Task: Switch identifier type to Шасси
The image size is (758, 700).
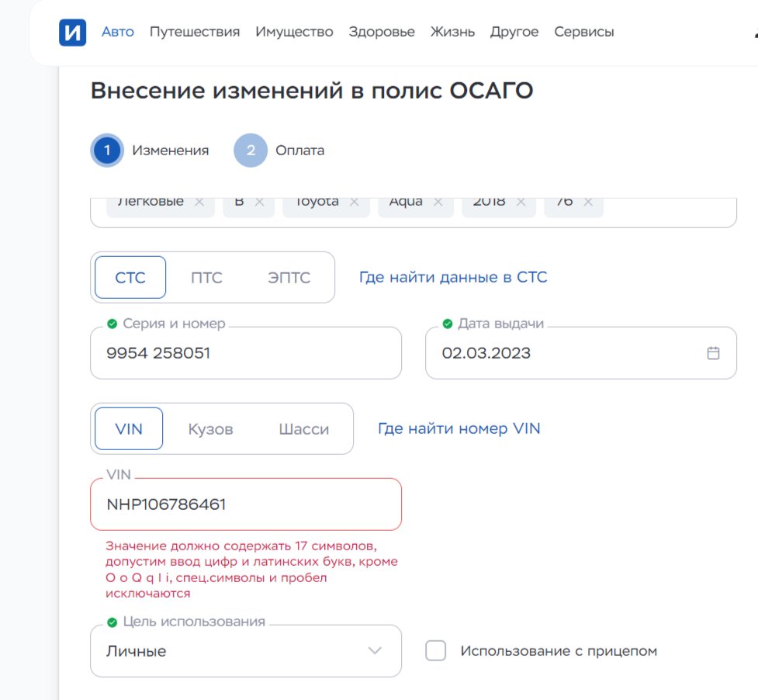Action: (303, 429)
